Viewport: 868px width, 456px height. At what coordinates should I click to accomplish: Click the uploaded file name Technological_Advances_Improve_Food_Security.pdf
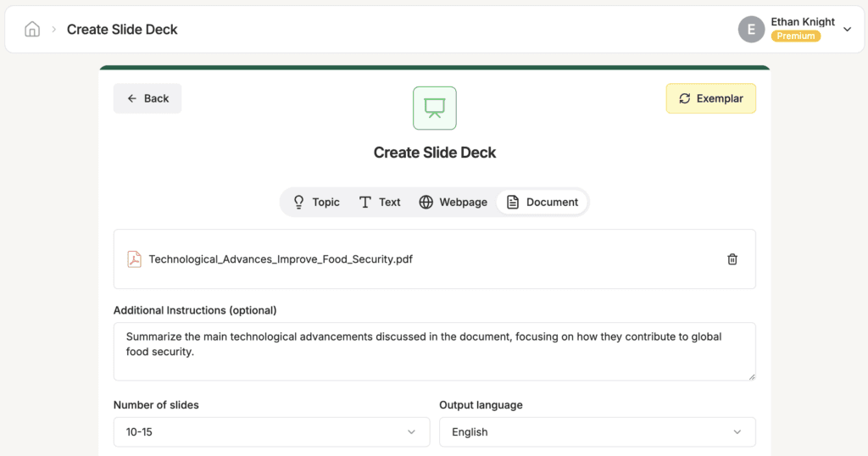281,259
